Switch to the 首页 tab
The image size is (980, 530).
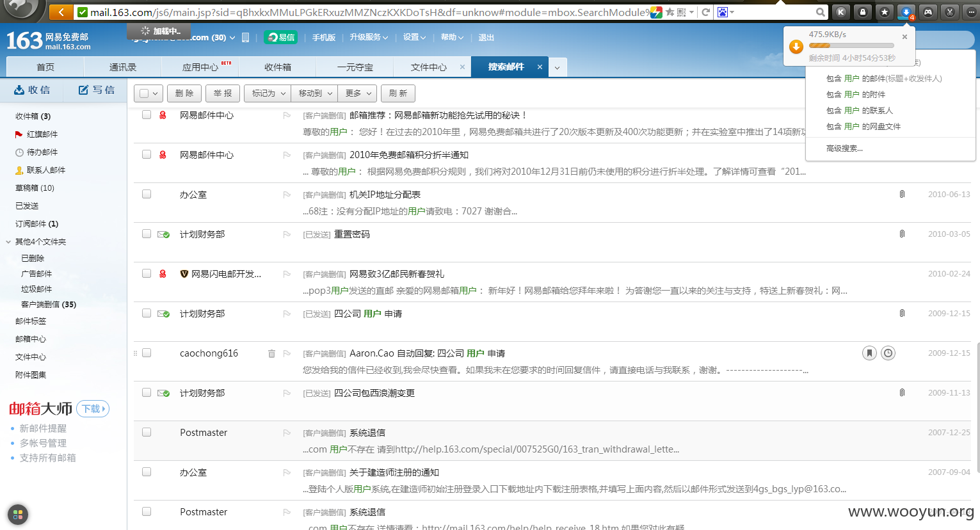[x=45, y=67]
